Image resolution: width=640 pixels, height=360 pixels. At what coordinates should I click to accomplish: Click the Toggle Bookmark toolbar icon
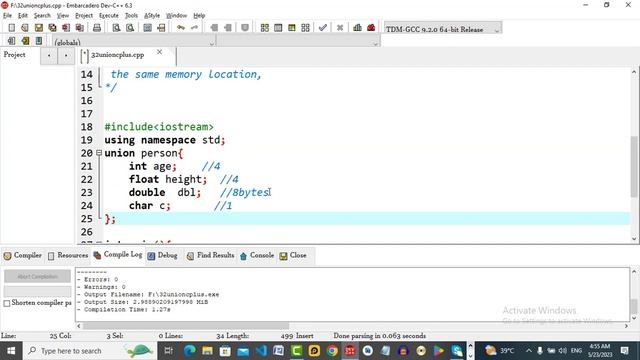[x=245, y=28]
